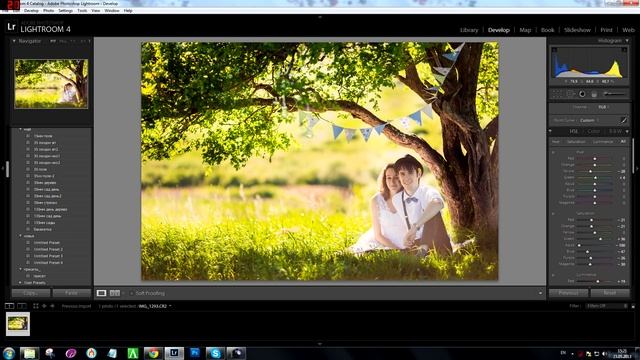The image size is (640, 360).
Task: Open the second window display icon
Action: (x=22, y=306)
